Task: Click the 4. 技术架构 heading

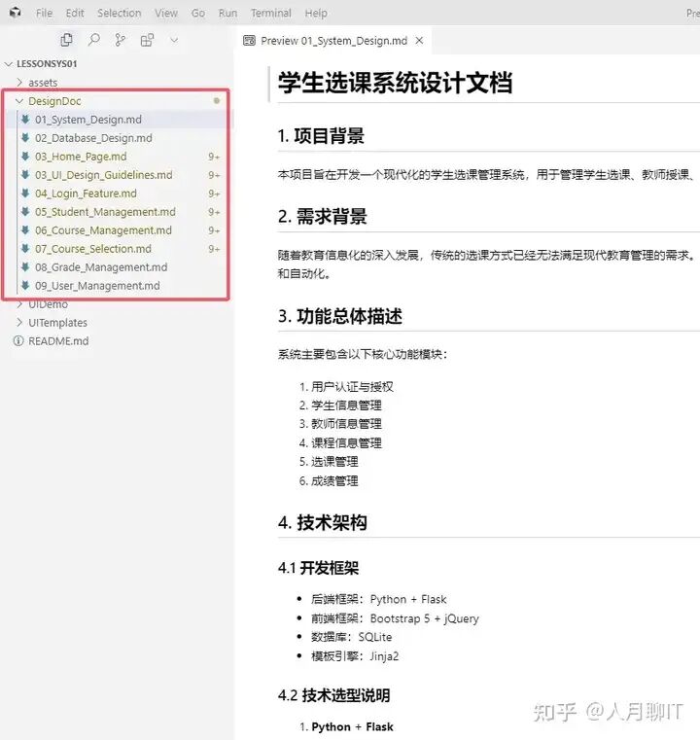Action: pos(322,522)
